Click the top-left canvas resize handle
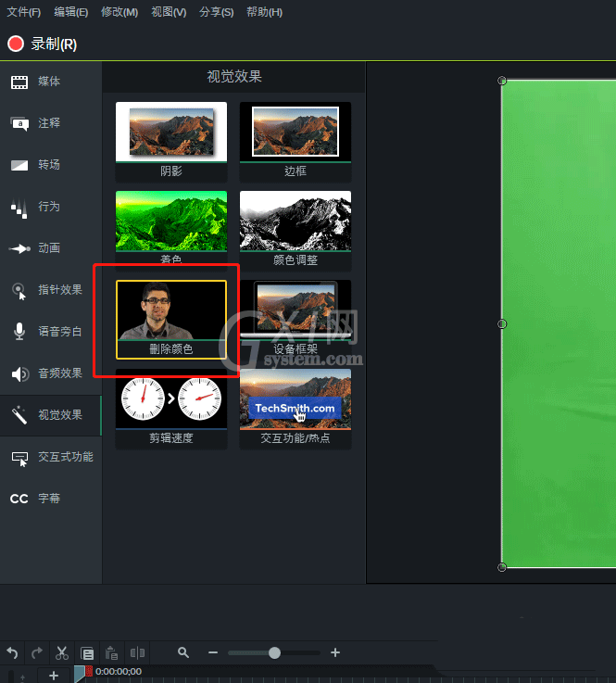616x683 pixels. (502, 81)
